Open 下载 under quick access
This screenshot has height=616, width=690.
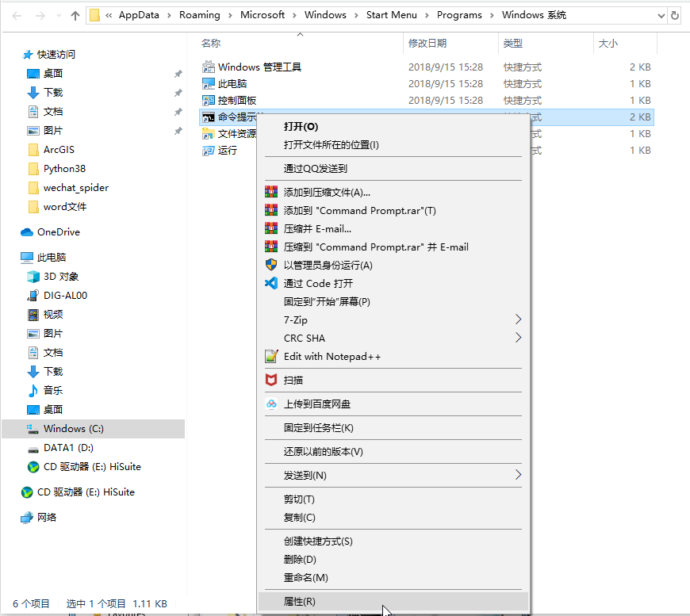tap(53, 93)
